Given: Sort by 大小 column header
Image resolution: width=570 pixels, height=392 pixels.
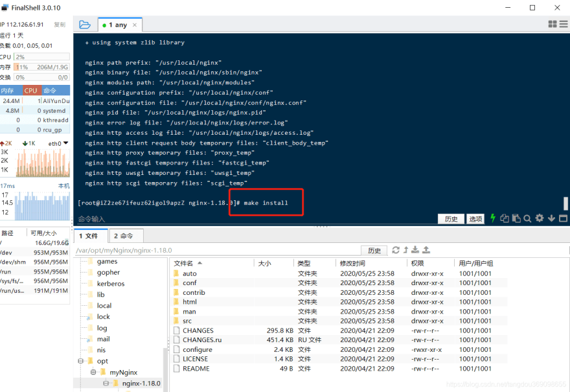Looking at the screenshot, I should point(273,263).
